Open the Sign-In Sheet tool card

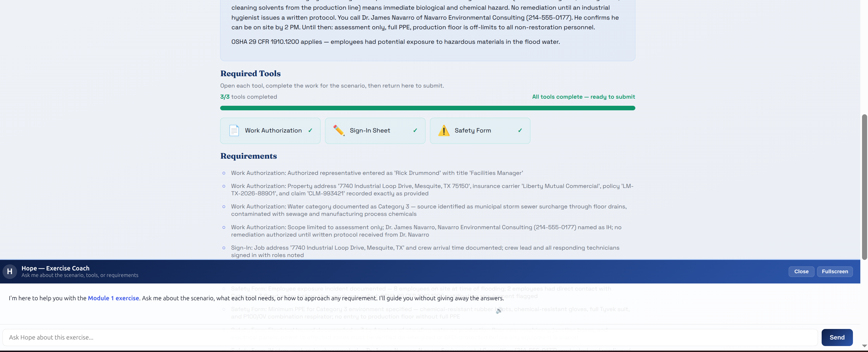point(375,131)
